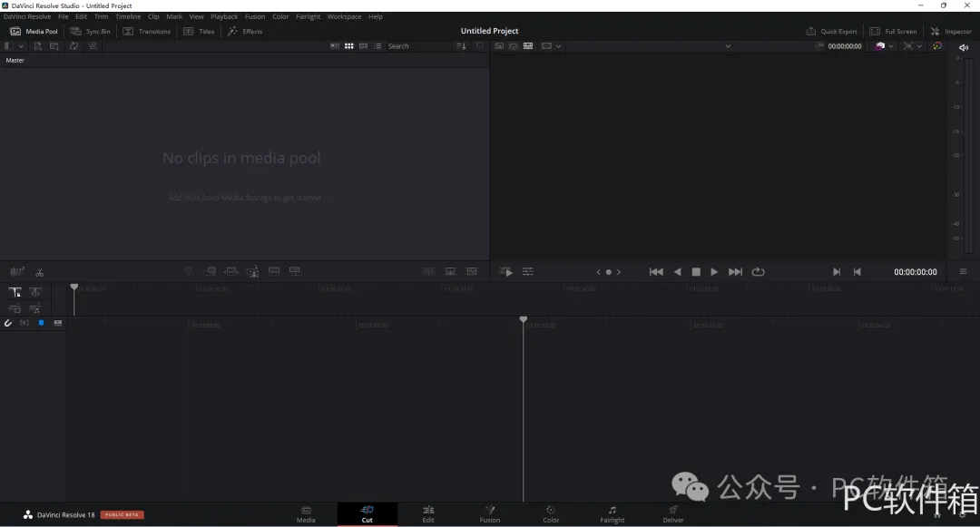Click the Append to end icon
This screenshot has height=527, width=980.
click(x=210, y=271)
